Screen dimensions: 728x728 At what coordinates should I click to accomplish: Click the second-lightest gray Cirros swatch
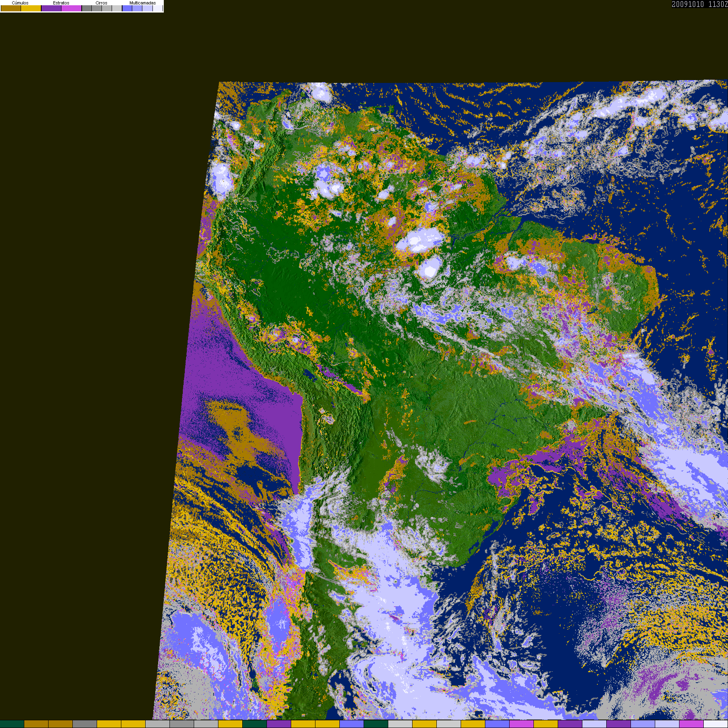click(107, 8)
